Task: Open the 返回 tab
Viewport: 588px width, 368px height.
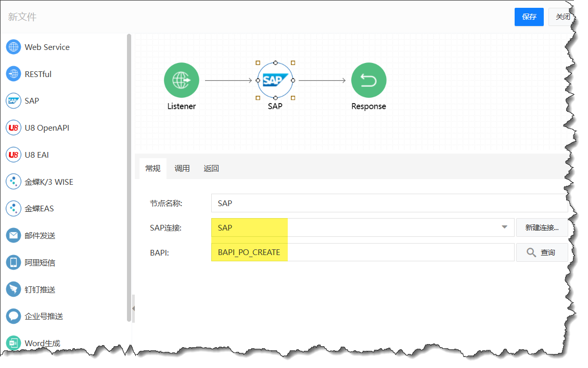Action: click(x=211, y=169)
